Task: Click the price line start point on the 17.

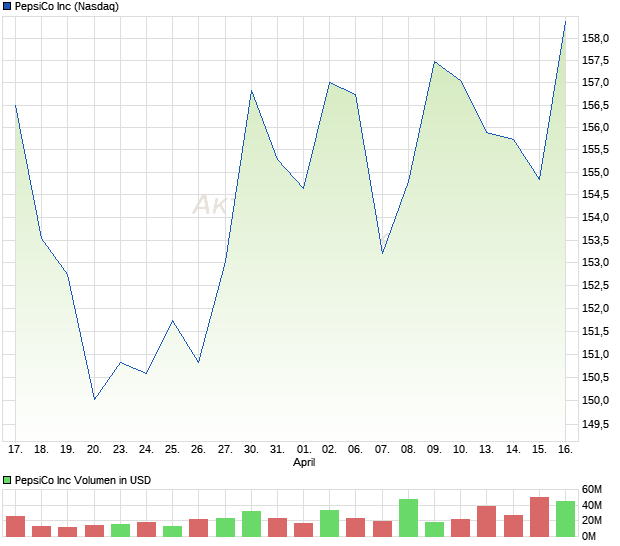Action: [15, 106]
